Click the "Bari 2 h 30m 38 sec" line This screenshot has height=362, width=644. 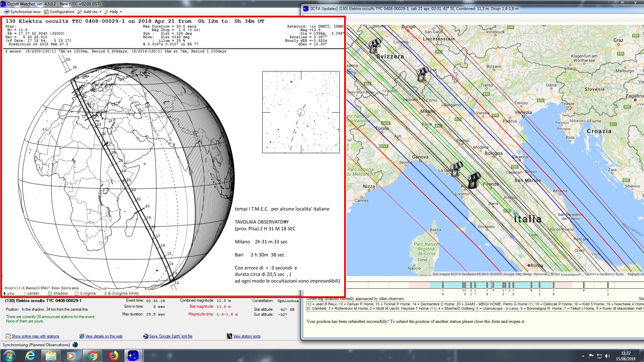(260, 255)
